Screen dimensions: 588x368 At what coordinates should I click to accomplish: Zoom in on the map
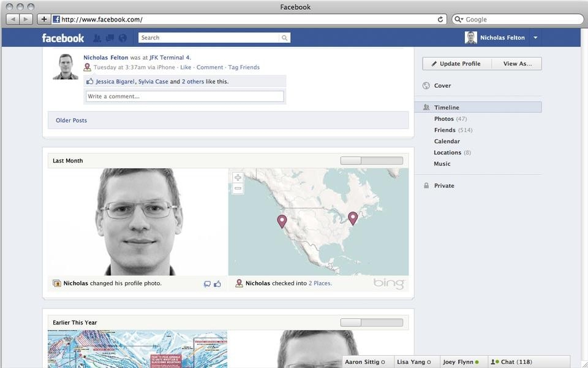tap(238, 177)
